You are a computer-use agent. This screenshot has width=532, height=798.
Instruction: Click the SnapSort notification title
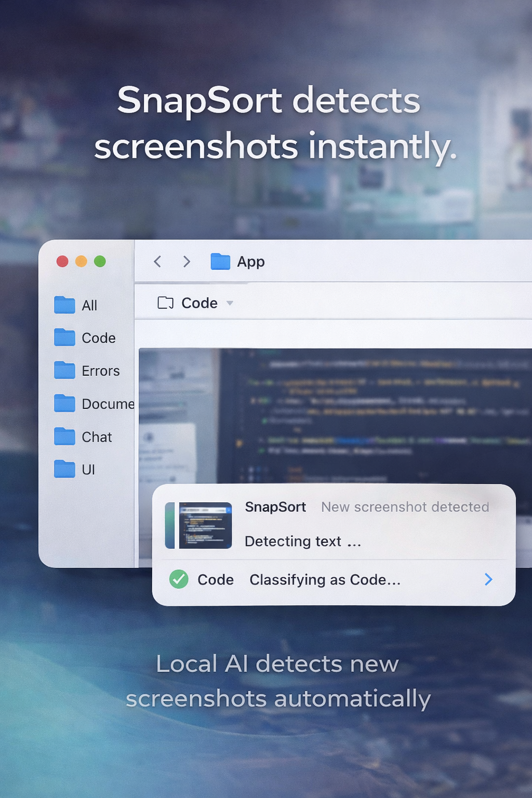275,507
